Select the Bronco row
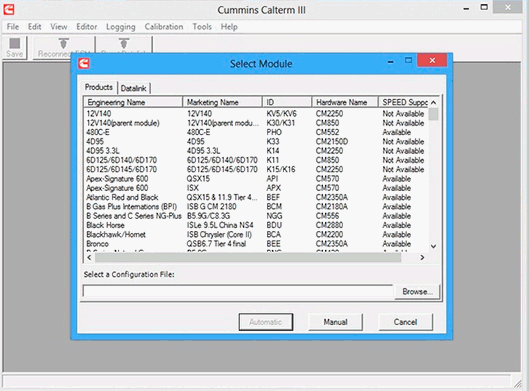The width and height of the screenshot is (529, 391). (x=256, y=244)
